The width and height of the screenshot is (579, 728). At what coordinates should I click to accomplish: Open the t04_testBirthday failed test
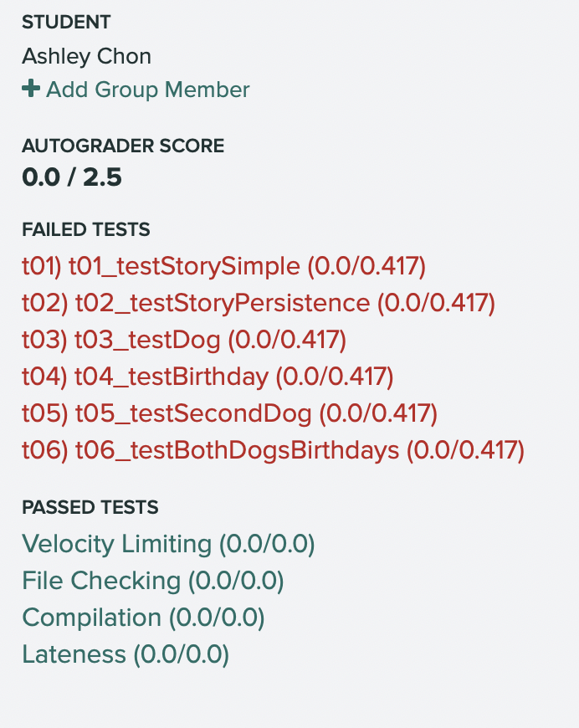pos(207,377)
